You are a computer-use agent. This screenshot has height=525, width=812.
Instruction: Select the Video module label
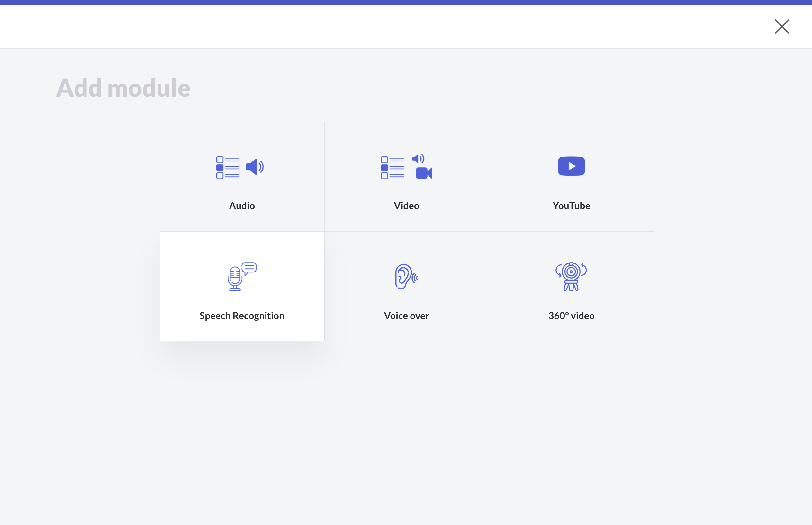[x=406, y=206]
